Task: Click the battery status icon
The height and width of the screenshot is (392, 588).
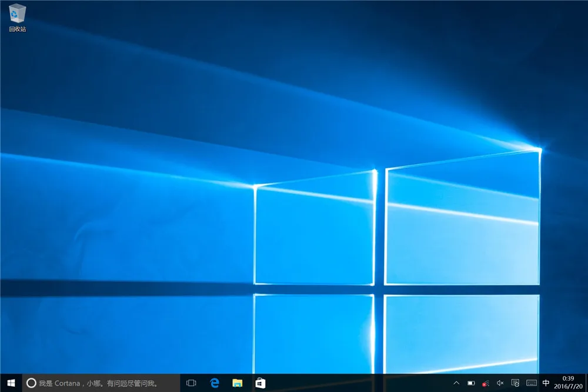Action: click(x=471, y=383)
